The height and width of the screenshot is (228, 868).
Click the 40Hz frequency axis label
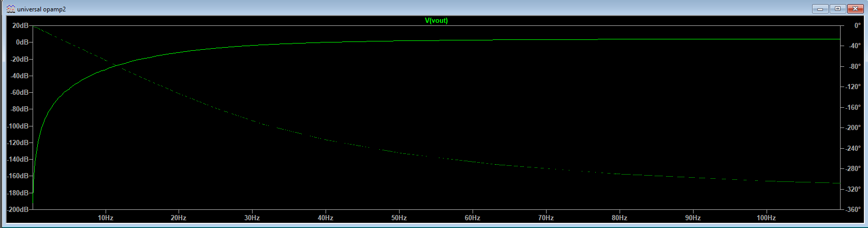pos(326,218)
